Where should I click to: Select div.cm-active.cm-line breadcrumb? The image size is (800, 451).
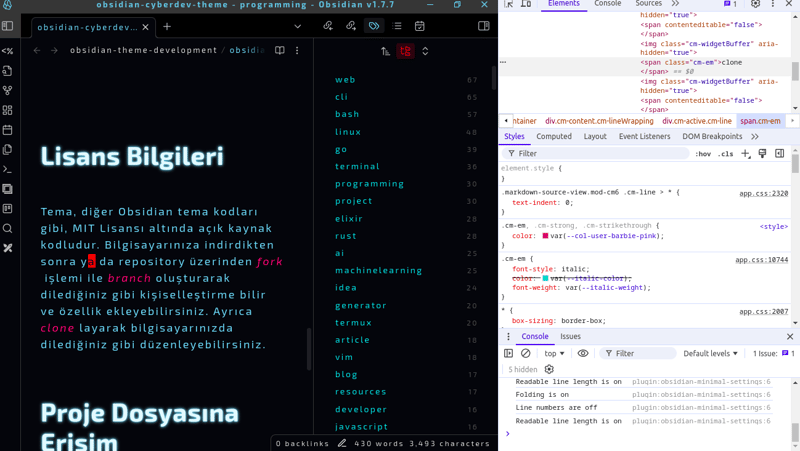pyautogui.click(x=697, y=121)
